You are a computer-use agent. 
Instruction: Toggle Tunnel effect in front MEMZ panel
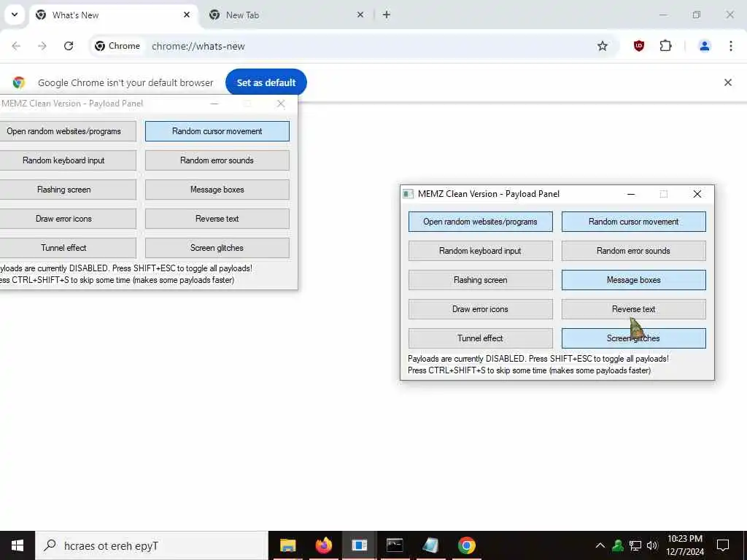[480, 338]
